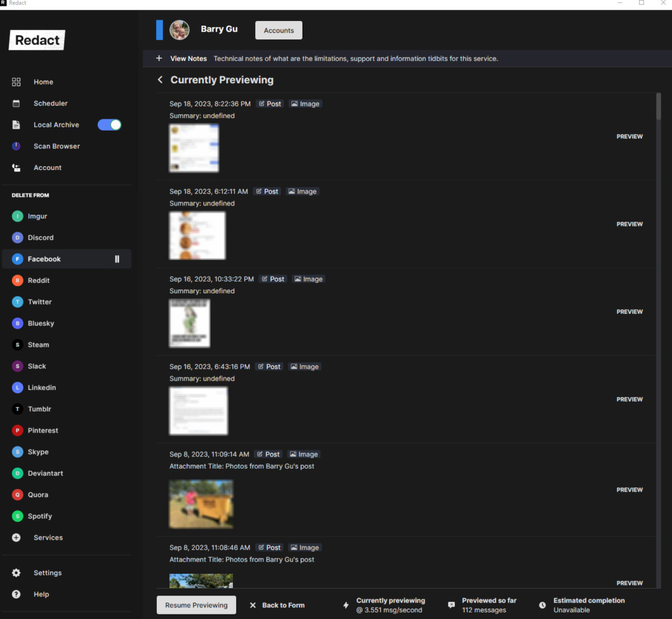
Task: Preview the Sep 8, 11:08:46 AM post
Action: 629,583
